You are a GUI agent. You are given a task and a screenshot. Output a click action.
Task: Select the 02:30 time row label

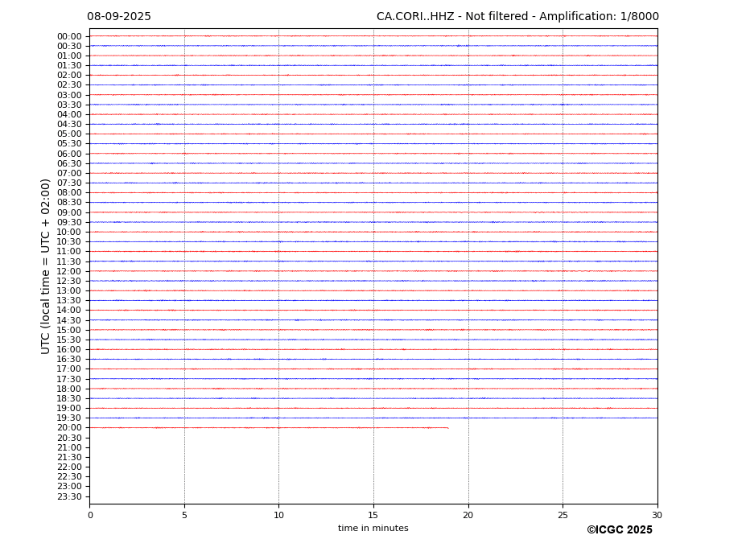point(69,85)
